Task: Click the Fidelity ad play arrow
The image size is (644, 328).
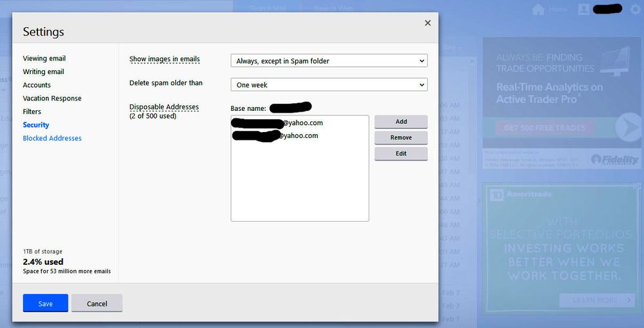Action: [627, 128]
